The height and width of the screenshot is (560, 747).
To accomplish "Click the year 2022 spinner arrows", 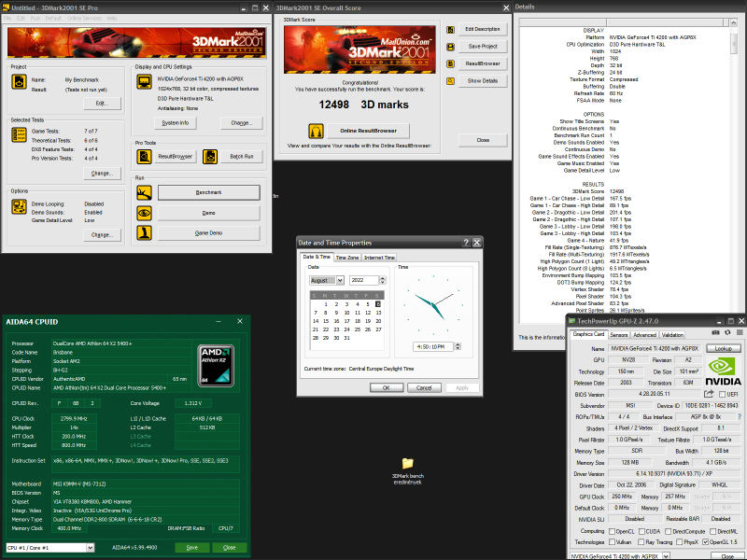I will [x=383, y=281].
